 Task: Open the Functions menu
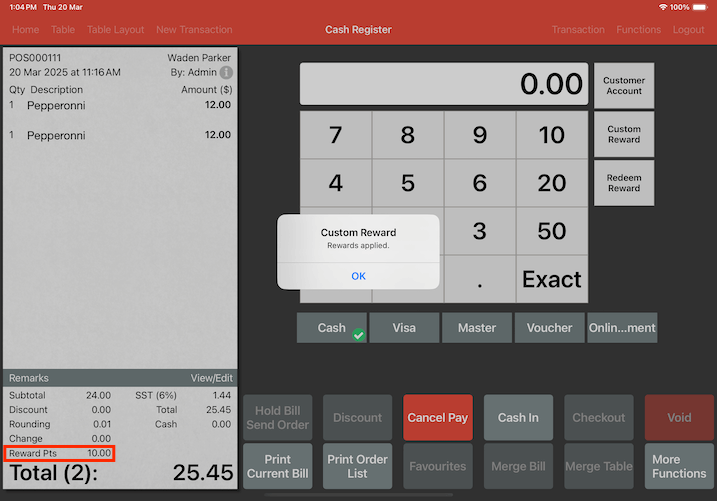[638, 30]
